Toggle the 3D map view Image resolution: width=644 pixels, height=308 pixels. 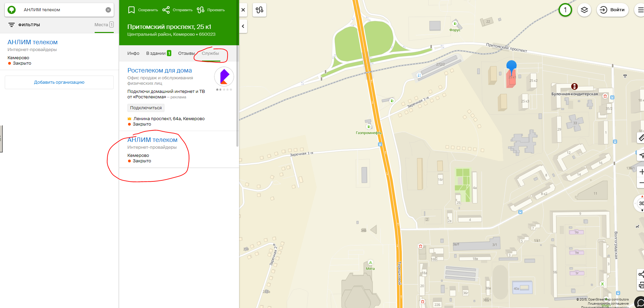(640, 204)
